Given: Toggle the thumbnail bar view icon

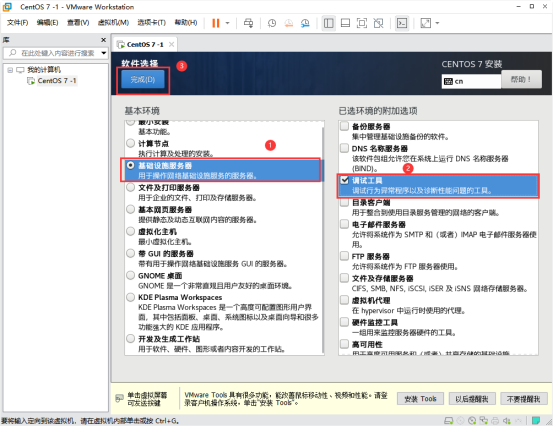Looking at the screenshot, I should (x=345, y=23).
